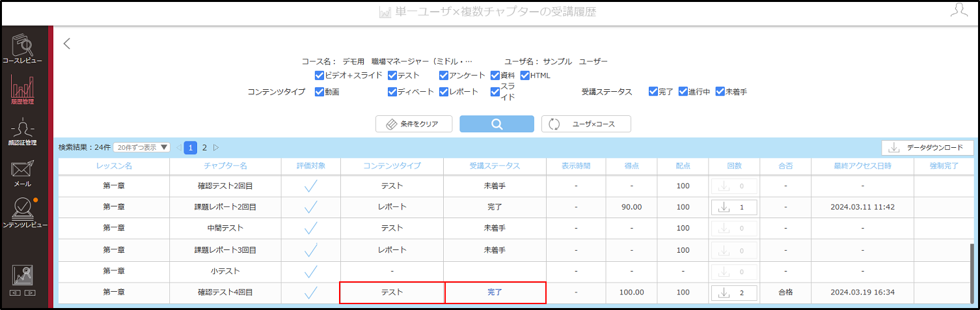
Task: Toggle テスト content type checkbox
Action: pos(392,76)
